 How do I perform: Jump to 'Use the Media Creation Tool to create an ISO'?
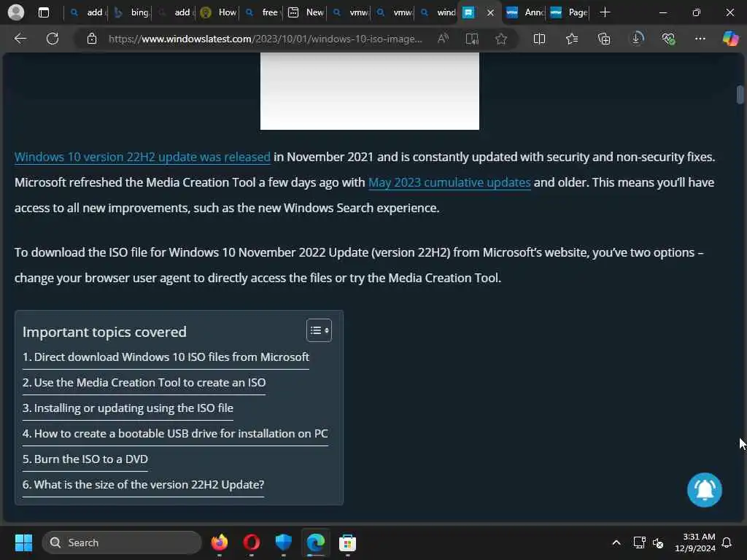coord(144,383)
